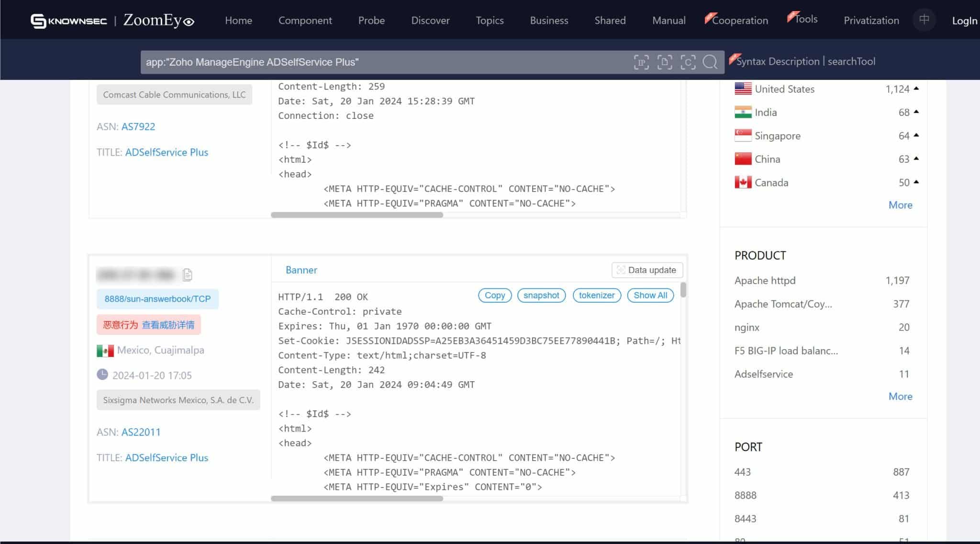Click horizontal scrollbar under Mexico banner
The height and width of the screenshot is (544, 980).
[357, 499]
